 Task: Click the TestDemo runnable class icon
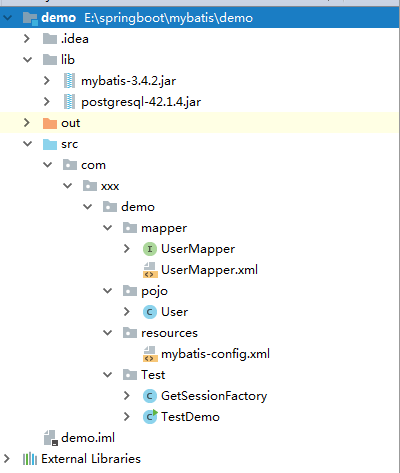150,417
